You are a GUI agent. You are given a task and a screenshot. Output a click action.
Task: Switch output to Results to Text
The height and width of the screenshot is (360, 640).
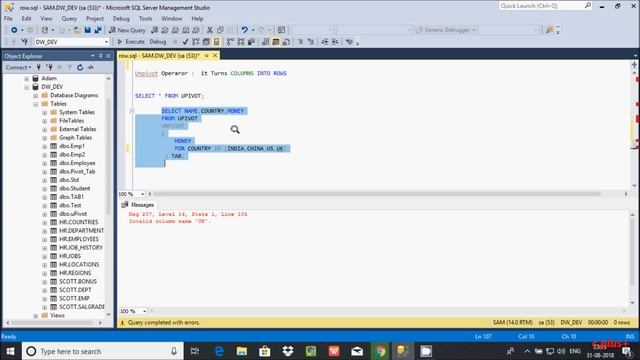(x=265, y=42)
